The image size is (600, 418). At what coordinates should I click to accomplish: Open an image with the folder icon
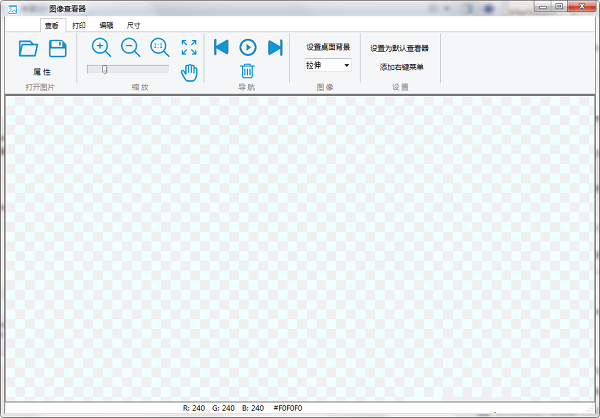pyautogui.click(x=28, y=49)
